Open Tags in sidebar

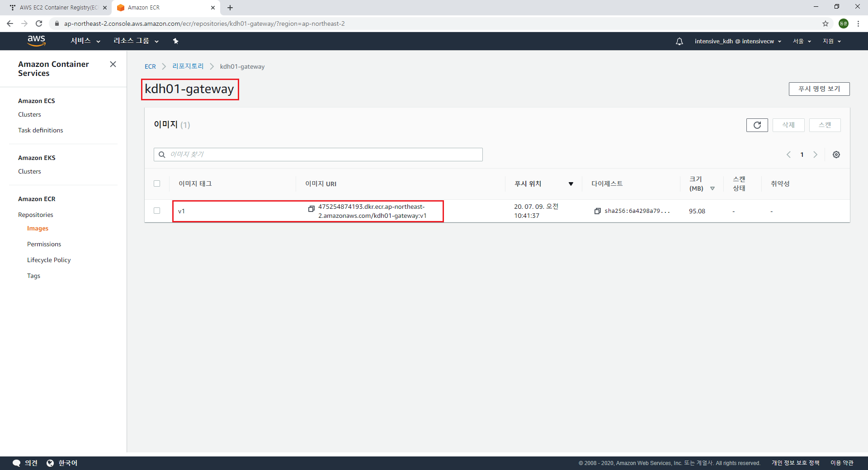point(33,276)
